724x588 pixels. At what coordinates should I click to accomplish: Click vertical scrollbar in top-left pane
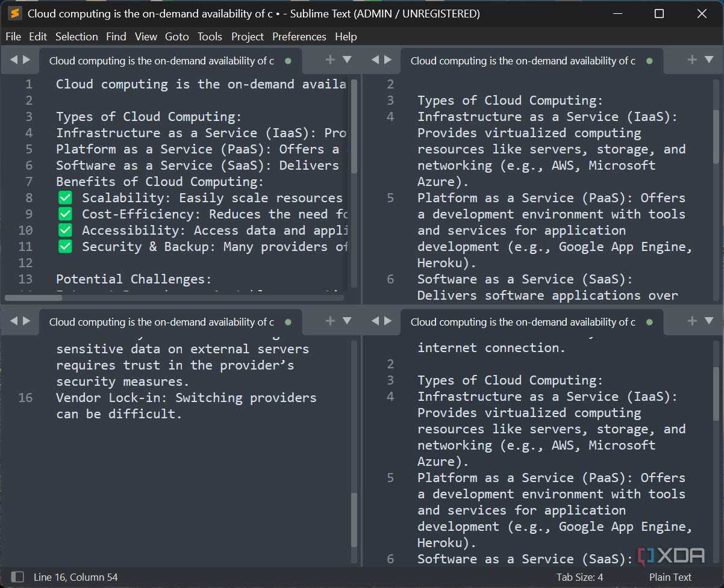tap(354, 126)
